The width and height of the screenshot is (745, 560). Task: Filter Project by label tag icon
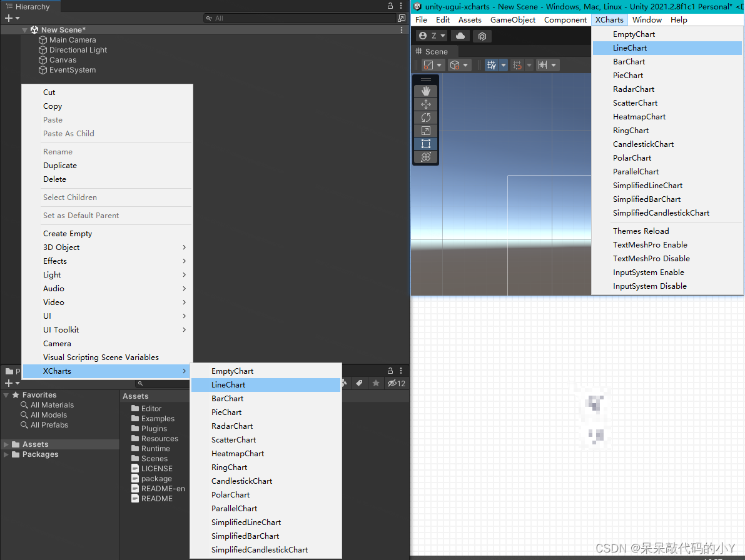[360, 383]
